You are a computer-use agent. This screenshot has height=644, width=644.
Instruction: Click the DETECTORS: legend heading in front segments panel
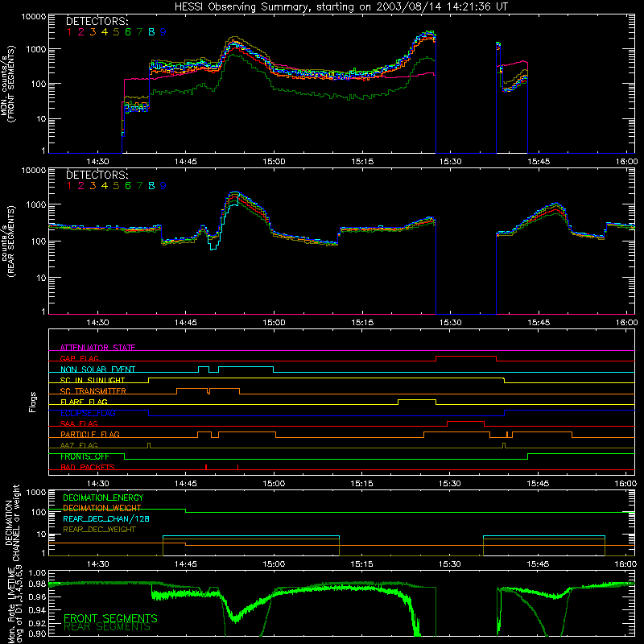97,21
